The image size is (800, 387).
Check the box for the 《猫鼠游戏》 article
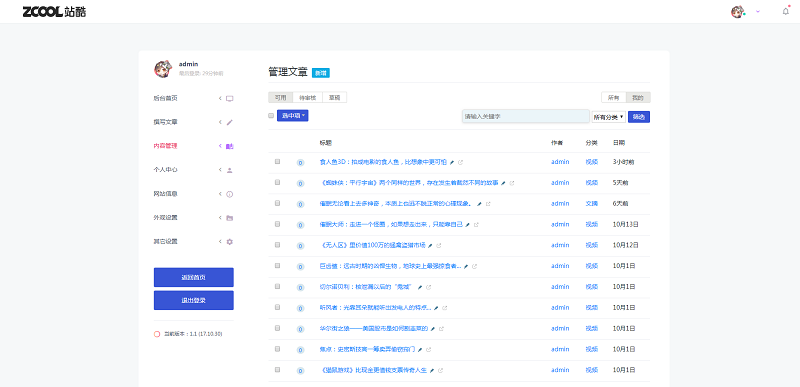[278, 370]
